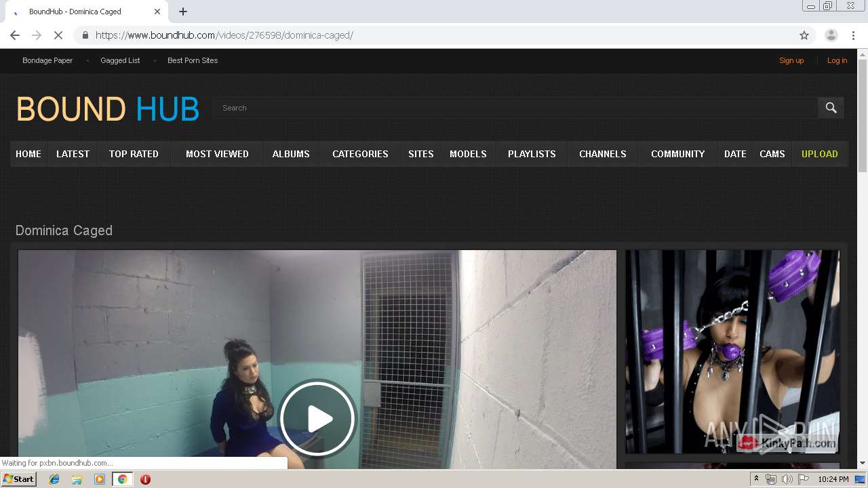Open the SITES menu item
The image size is (868, 488).
click(420, 154)
